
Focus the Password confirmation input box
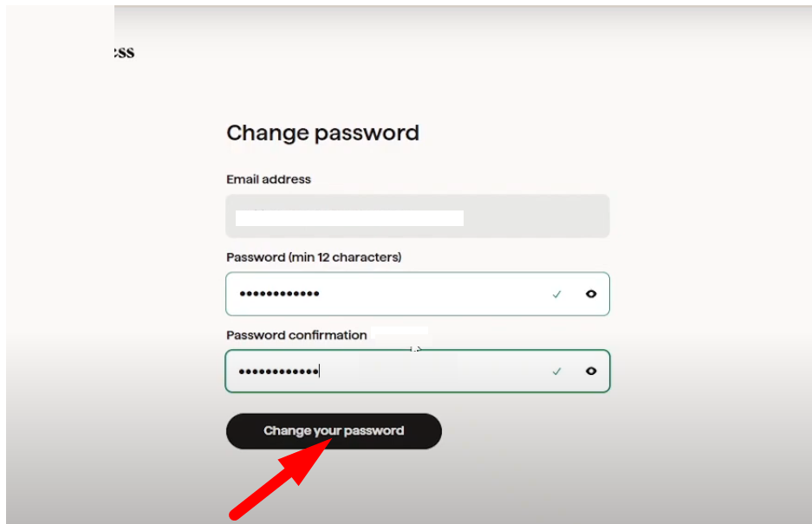click(x=418, y=372)
